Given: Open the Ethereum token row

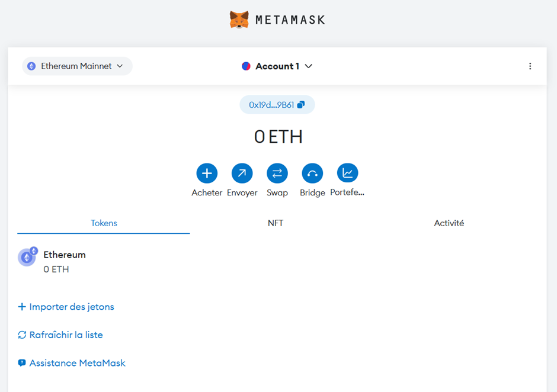Looking at the screenshot, I should (x=277, y=262).
